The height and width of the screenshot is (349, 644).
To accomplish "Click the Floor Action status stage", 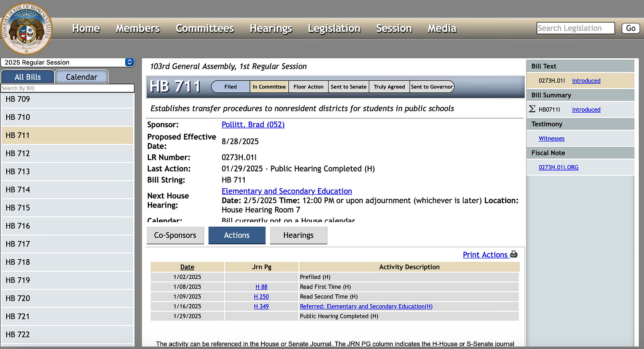I will click(x=308, y=87).
